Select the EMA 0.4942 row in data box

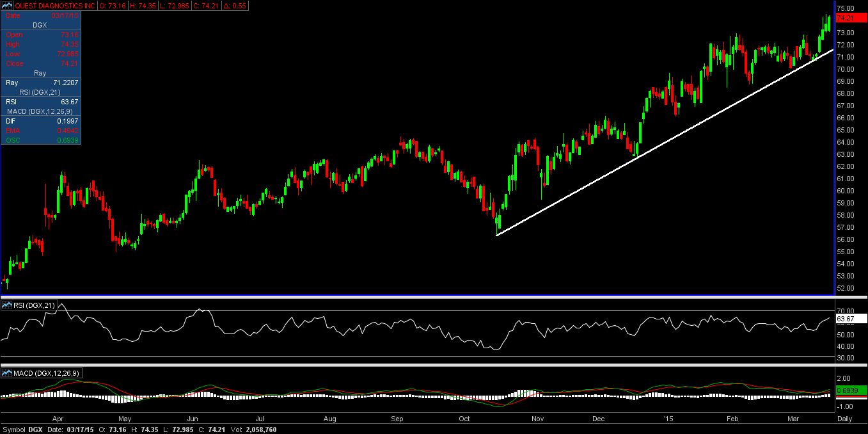[41, 131]
